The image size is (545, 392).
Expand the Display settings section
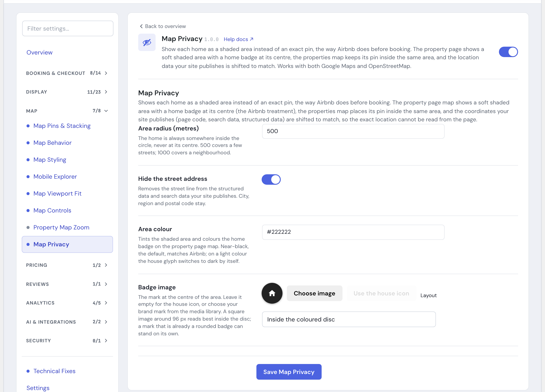(67, 92)
